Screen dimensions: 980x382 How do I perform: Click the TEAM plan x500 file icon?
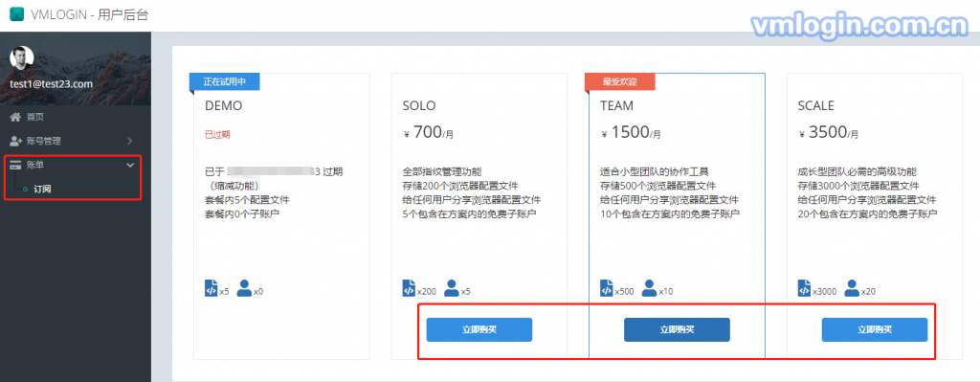point(606,288)
